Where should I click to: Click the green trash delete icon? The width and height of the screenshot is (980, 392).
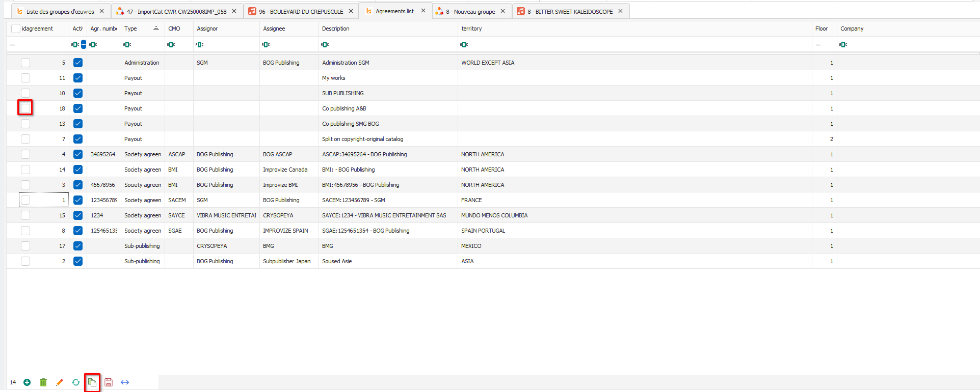(43, 382)
